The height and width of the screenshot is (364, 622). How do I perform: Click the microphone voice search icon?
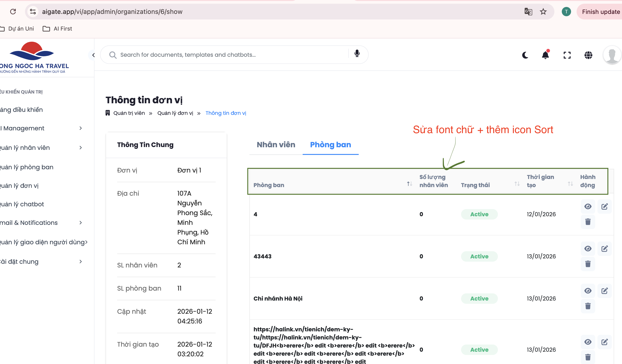357,54
